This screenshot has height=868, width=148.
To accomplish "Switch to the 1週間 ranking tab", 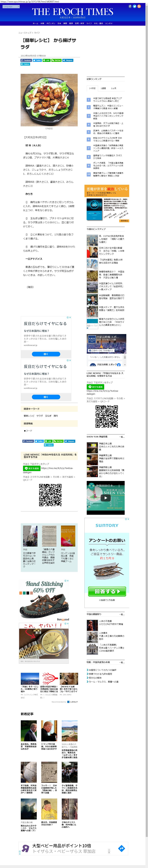I will [103, 88].
